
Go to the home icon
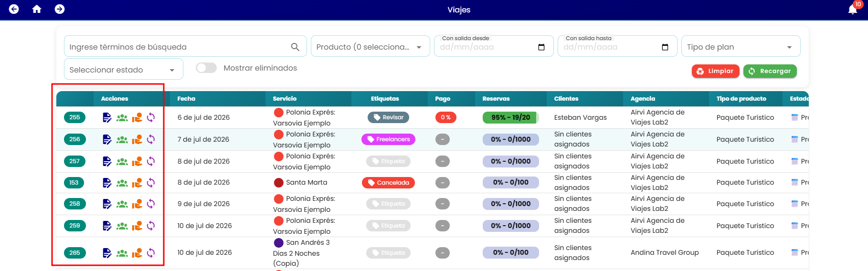[37, 9]
